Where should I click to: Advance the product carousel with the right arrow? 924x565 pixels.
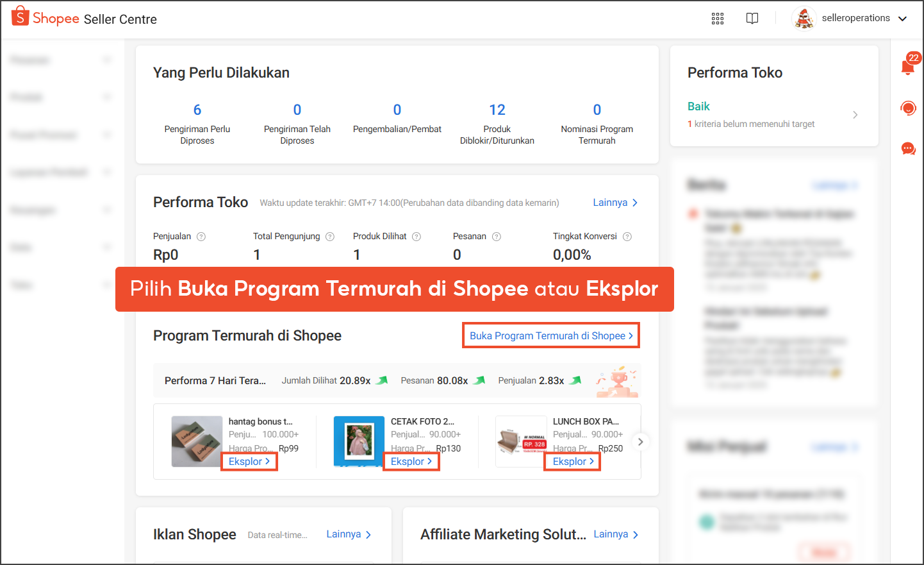tap(640, 441)
